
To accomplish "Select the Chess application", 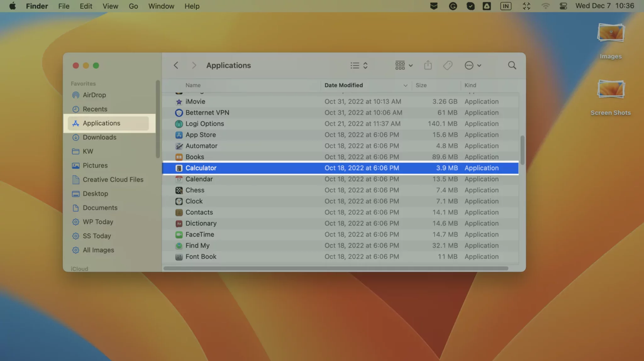I will pyautogui.click(x=340, y=190).
